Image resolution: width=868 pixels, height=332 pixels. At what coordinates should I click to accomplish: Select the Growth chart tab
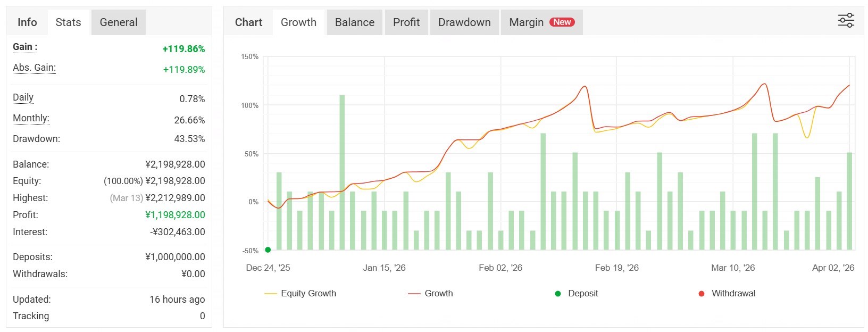pos(298,22)
